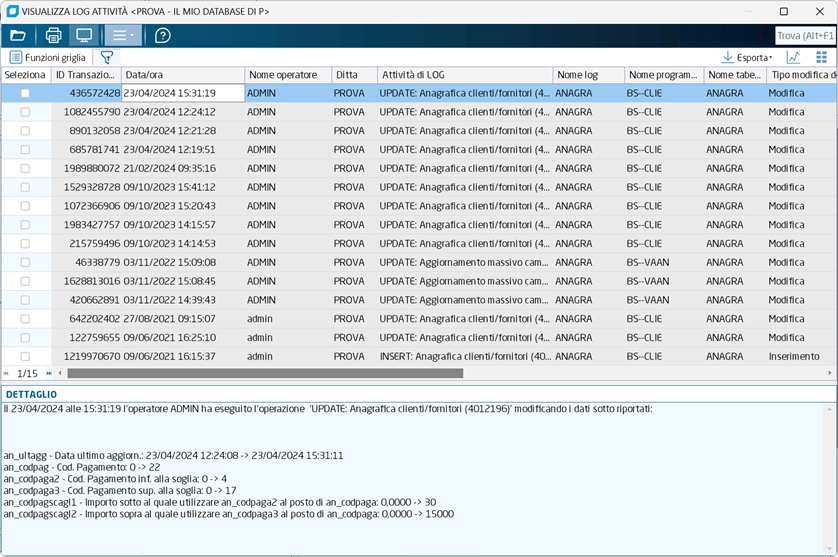Click the application icon in title bar
The width and height of the screenshot is (838, 557).
[x=12, y=11]
